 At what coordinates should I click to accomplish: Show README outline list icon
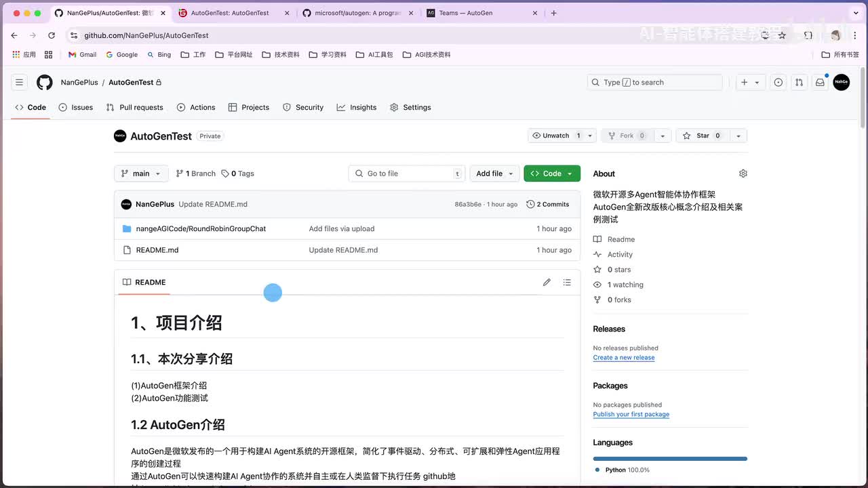(x=567, y=282)
